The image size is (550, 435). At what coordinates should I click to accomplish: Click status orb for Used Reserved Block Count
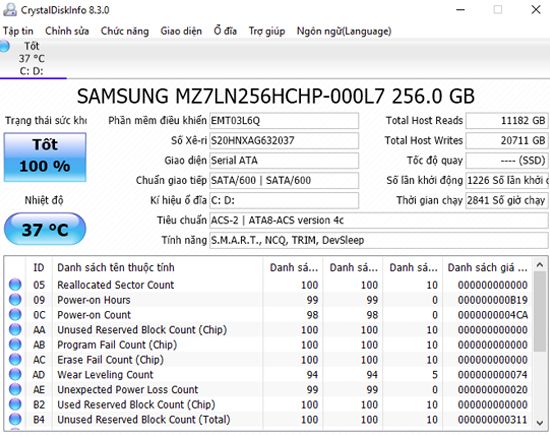pyautogui.click(x=15, y=404)
